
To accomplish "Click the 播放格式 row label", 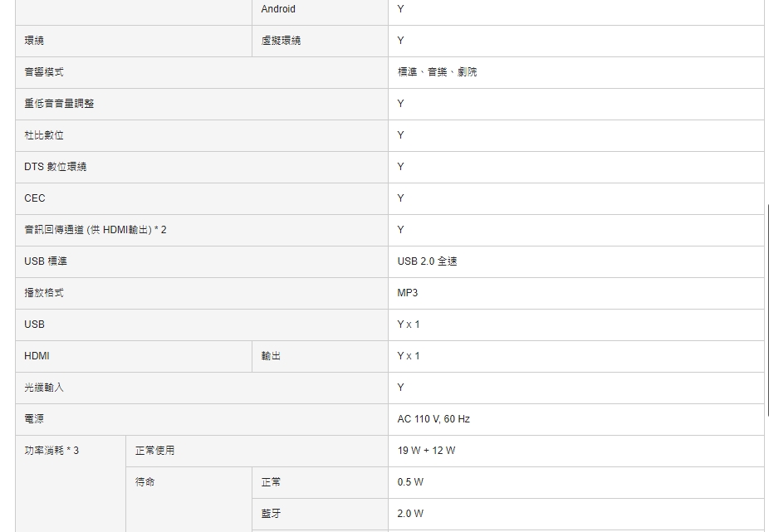I will coord(44,293).
